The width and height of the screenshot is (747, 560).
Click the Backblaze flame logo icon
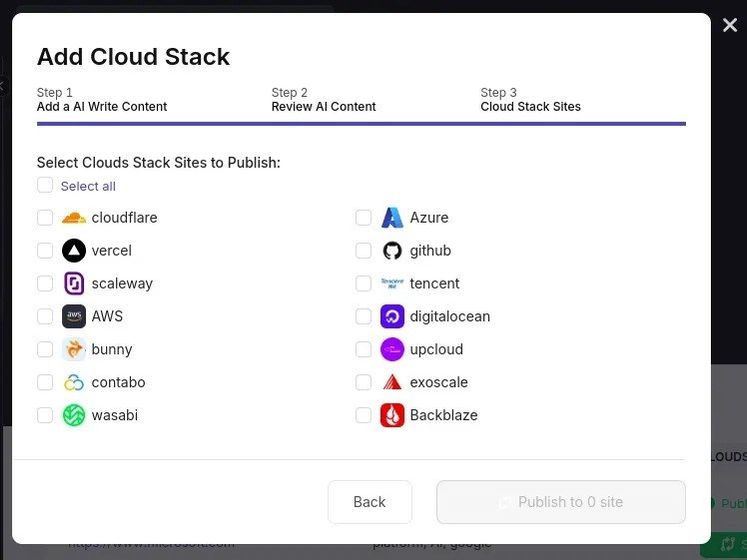[x=392, y=415]
